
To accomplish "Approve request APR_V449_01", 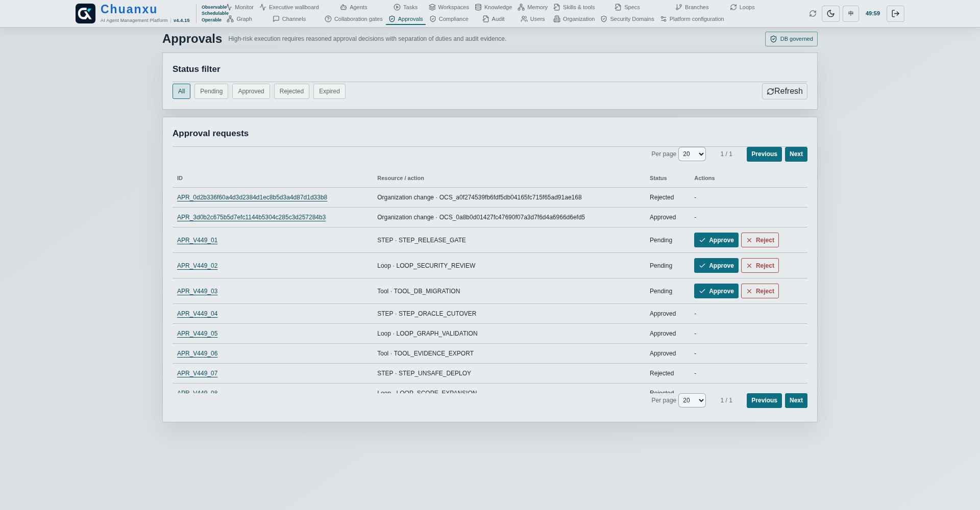I will [716, 240].
